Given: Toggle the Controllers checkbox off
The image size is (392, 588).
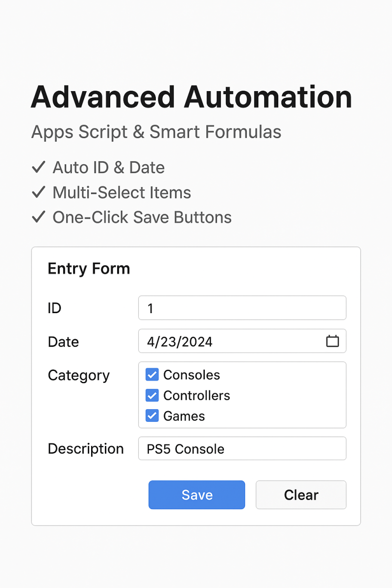Looking at the screenshot, I should 152,395.
